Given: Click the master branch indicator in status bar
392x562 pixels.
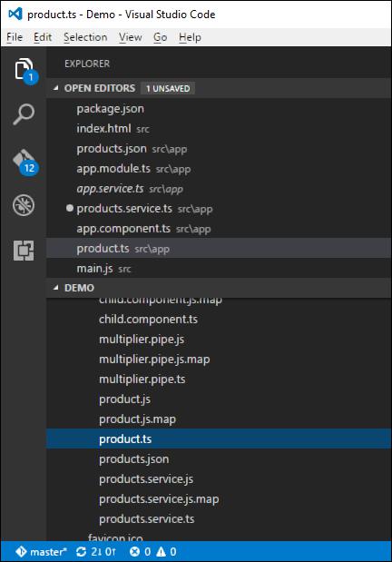Looking at the screenshot, I should [x=41, y=552].
